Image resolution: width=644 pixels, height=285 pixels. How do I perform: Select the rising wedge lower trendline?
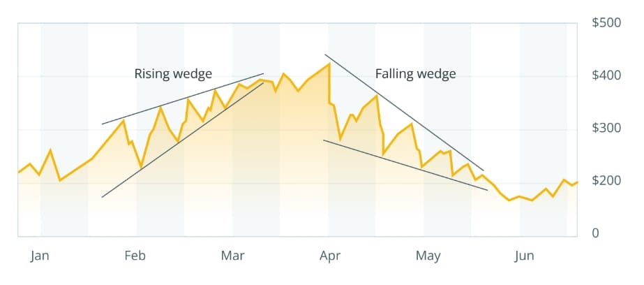click(x=183, y=140)
